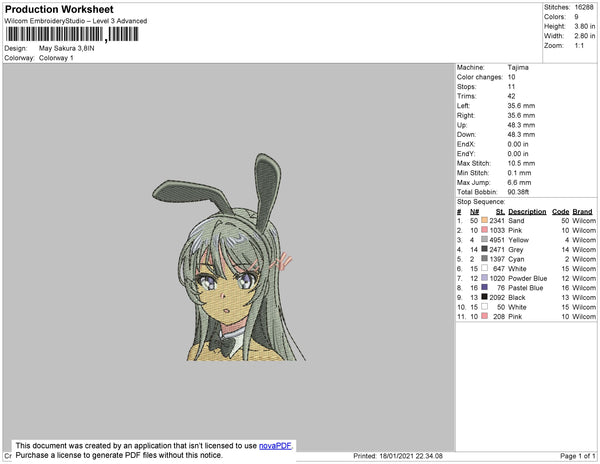The image size is (600, 464).
Task: Click the 'Pastel Blue' description in stop 8
Action: [526, 288]
